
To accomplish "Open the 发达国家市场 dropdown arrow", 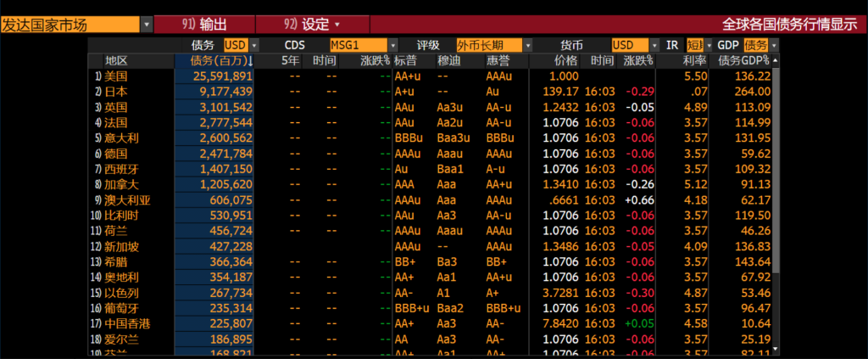I will click(x=147, y=25).
